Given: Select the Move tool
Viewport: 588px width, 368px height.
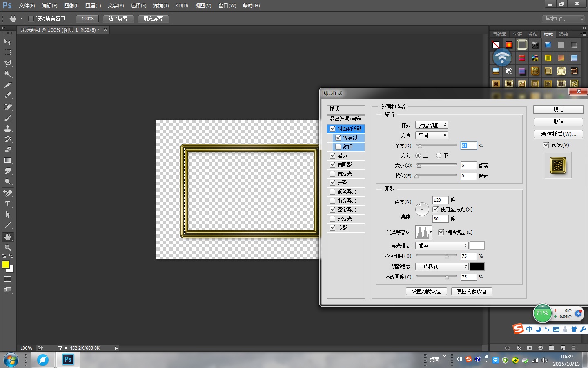Looking at the screenshot, I should coord(7,42).
